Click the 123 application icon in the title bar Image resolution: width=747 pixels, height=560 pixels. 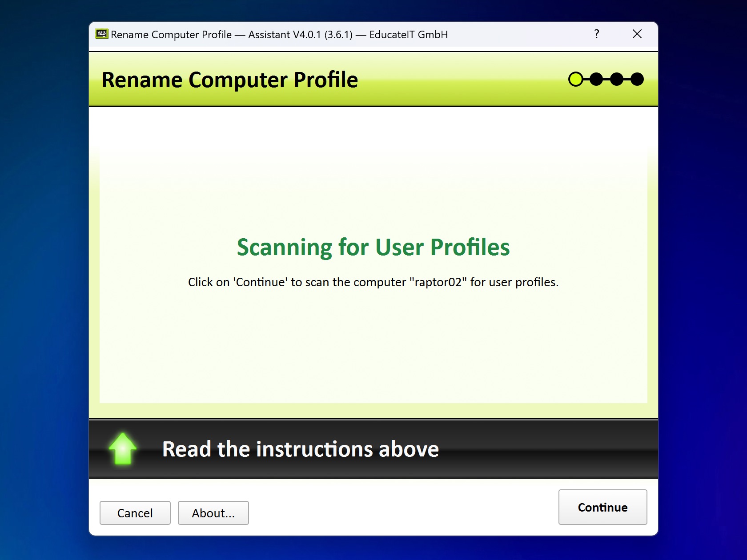102,34
